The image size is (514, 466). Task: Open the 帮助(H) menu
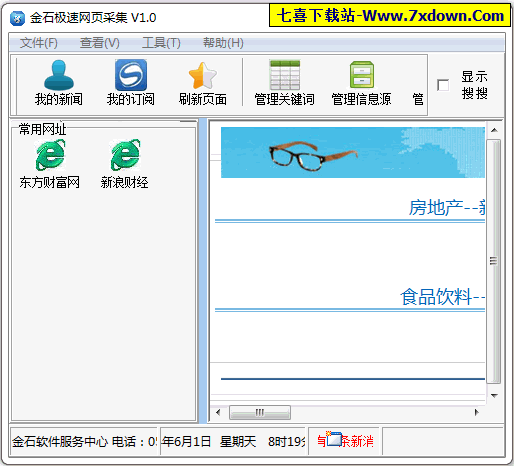click(223, 43)
